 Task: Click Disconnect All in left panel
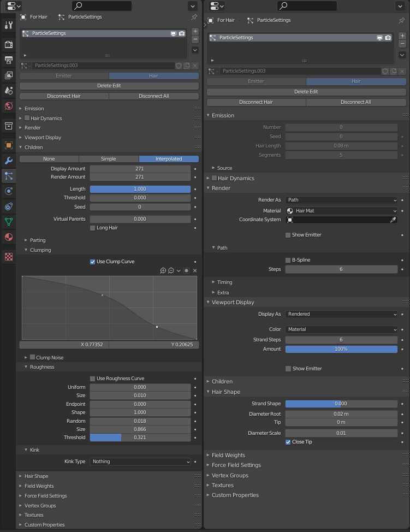point(154,96)
